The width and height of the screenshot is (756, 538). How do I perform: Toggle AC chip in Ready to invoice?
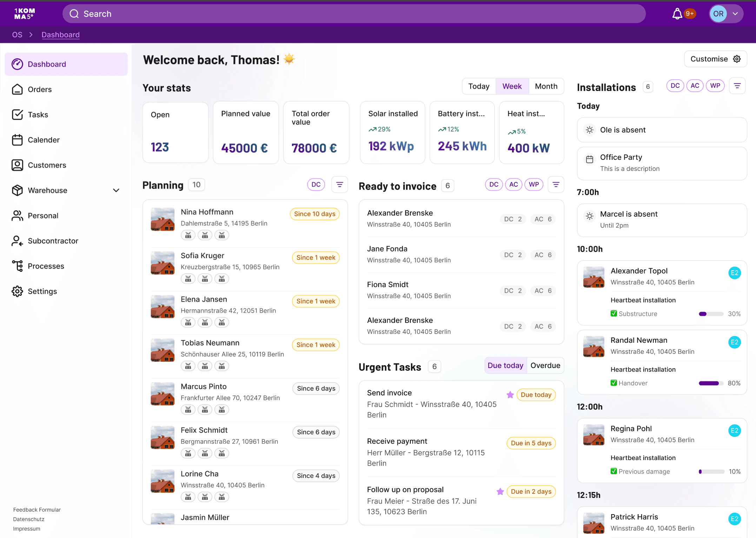pyautogui.click(x=513, y=185)
